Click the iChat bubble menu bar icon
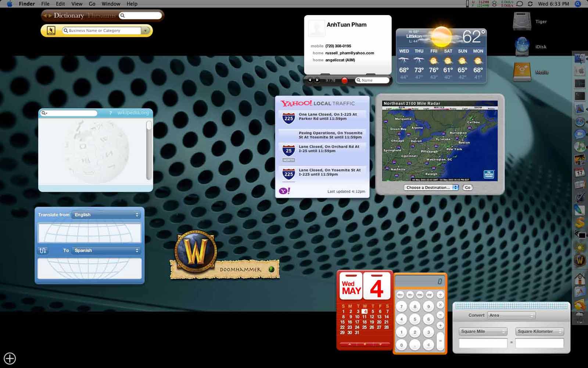 519,4
